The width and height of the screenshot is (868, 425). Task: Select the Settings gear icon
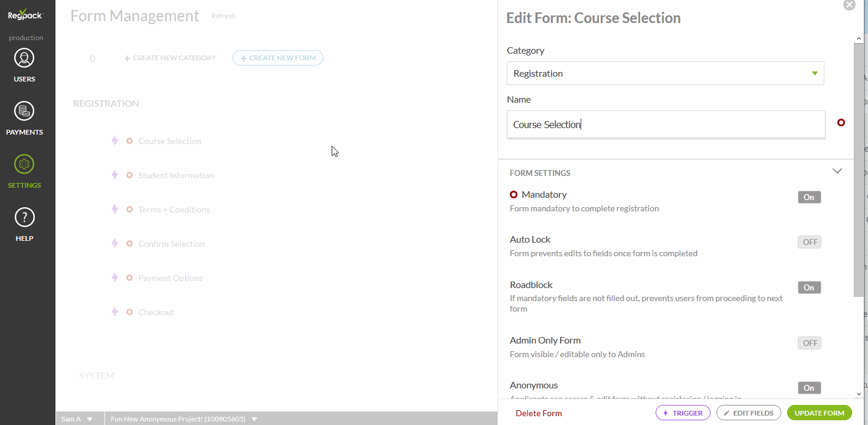click(25, 165)
